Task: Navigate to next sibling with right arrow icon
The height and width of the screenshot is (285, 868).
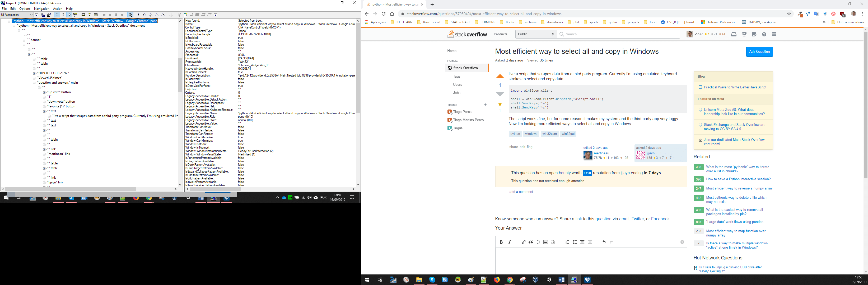Action: (122, 15)
